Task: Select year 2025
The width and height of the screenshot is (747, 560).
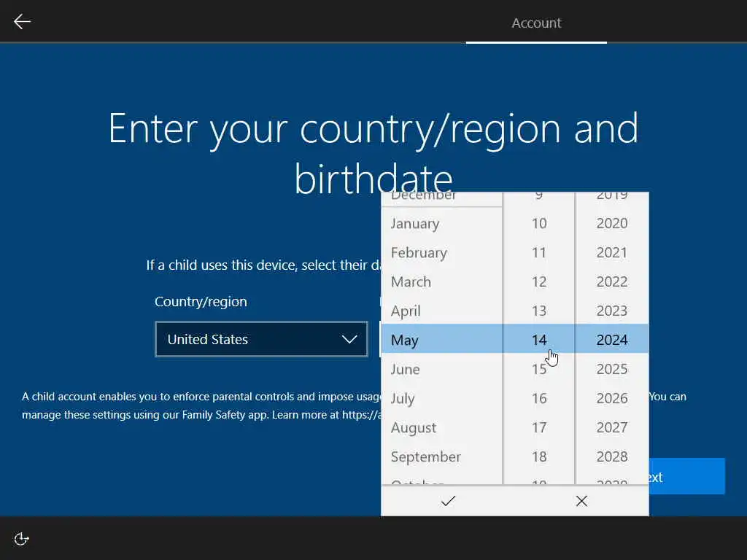Action: coord(612,369)
